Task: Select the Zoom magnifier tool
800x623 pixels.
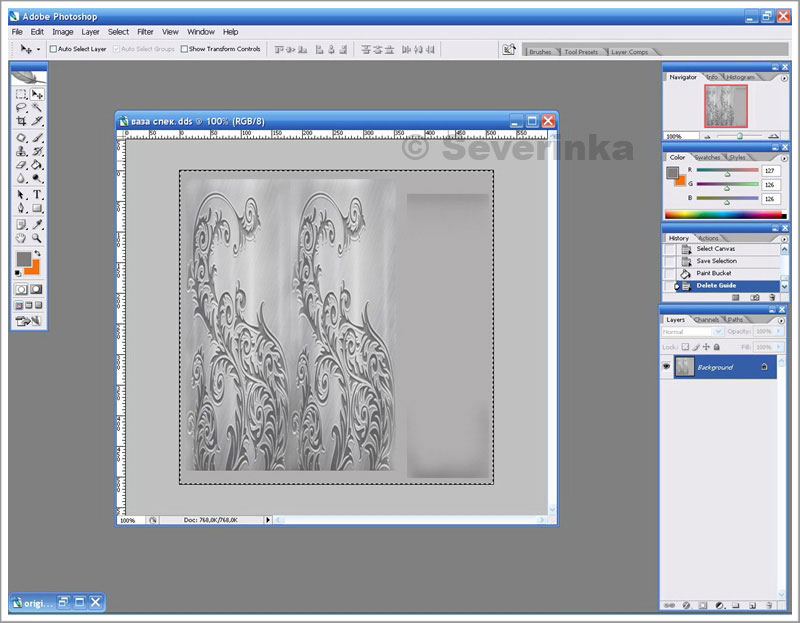Action: pos(37,239)
